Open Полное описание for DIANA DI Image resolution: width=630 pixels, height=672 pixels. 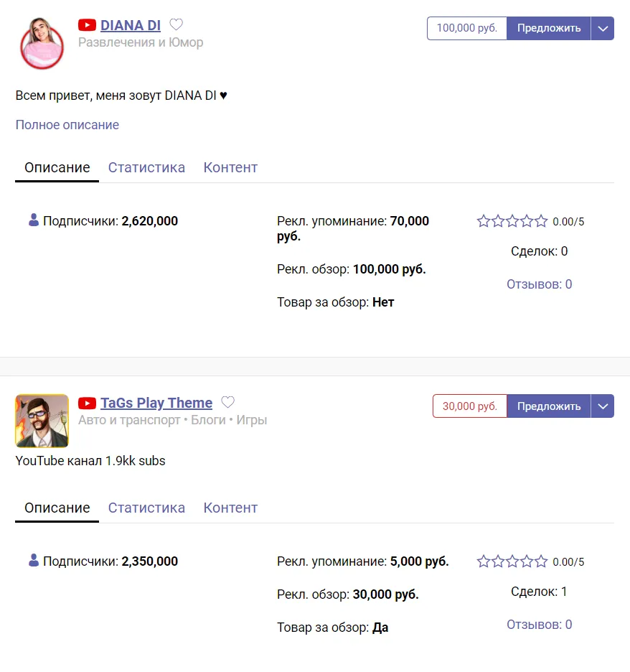(x=67, y=125)
